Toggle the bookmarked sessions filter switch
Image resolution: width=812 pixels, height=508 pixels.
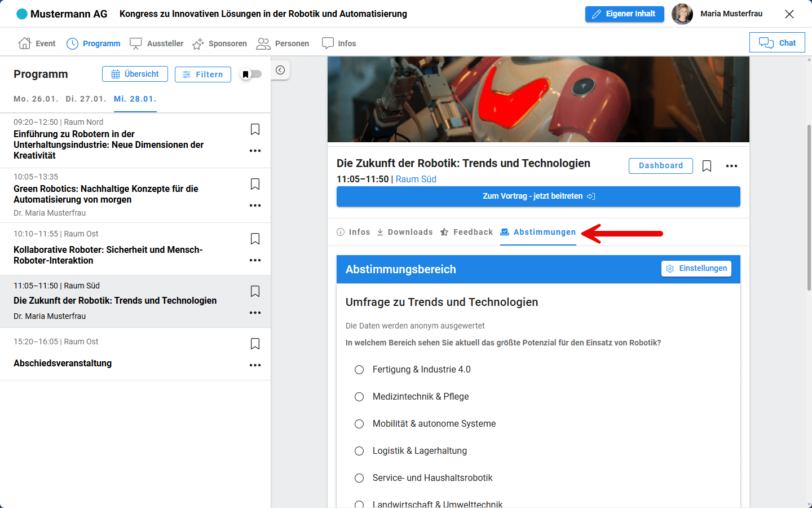251,75
